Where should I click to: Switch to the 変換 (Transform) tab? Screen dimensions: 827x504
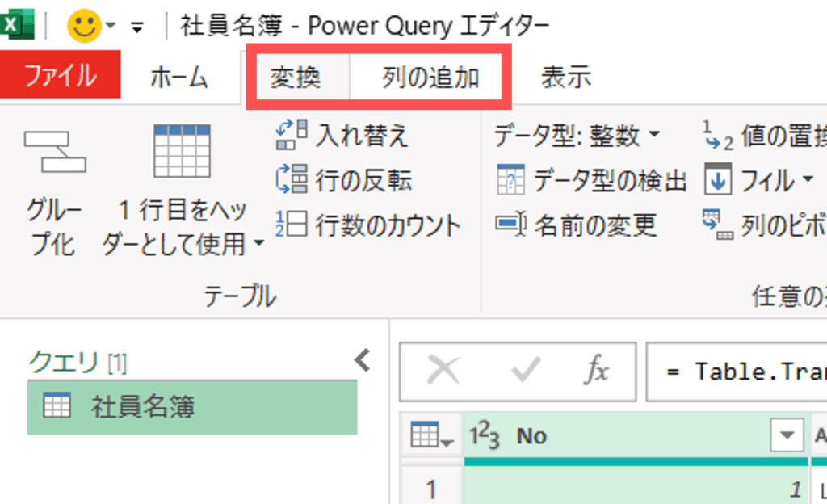tap(296, 78)
